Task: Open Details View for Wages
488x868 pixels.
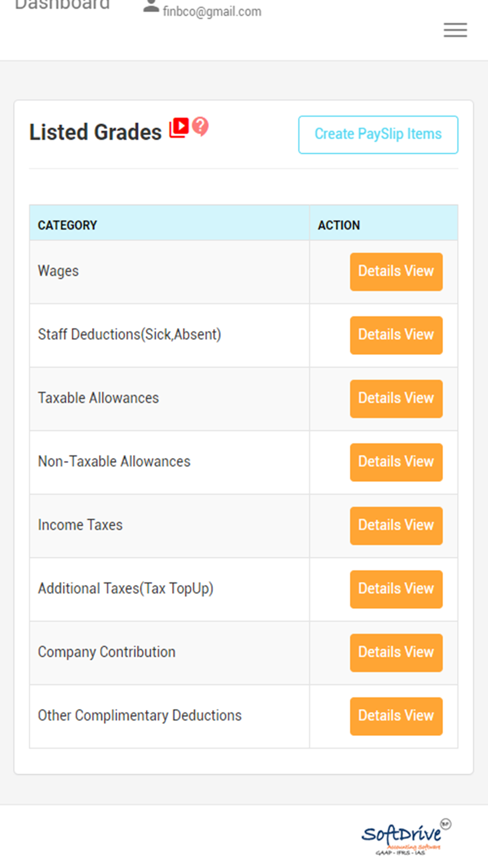Action: coord(396,272)
